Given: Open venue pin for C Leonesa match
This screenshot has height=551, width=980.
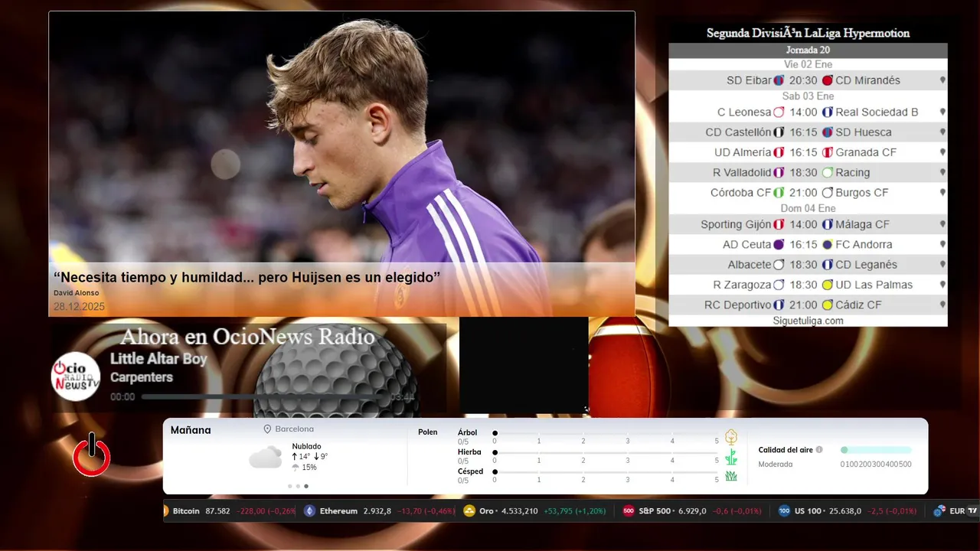Looking at the screenshot, I should tap(942, 112).
